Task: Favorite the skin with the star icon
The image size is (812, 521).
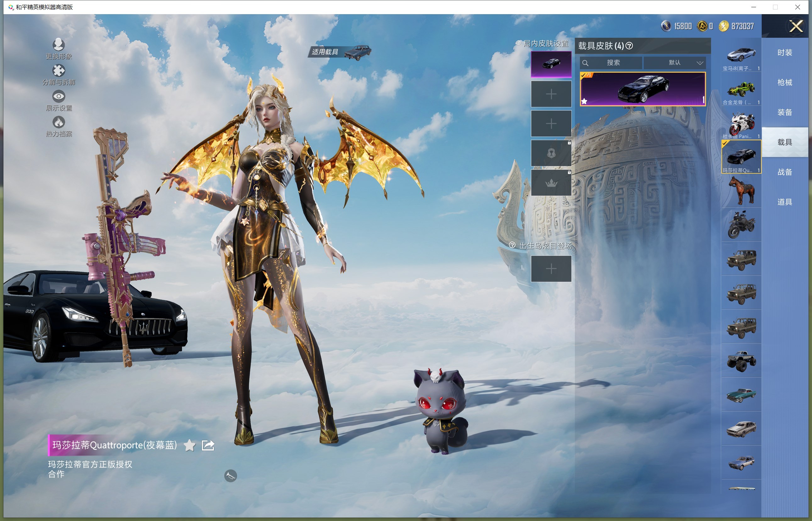Action: point(189,445)
